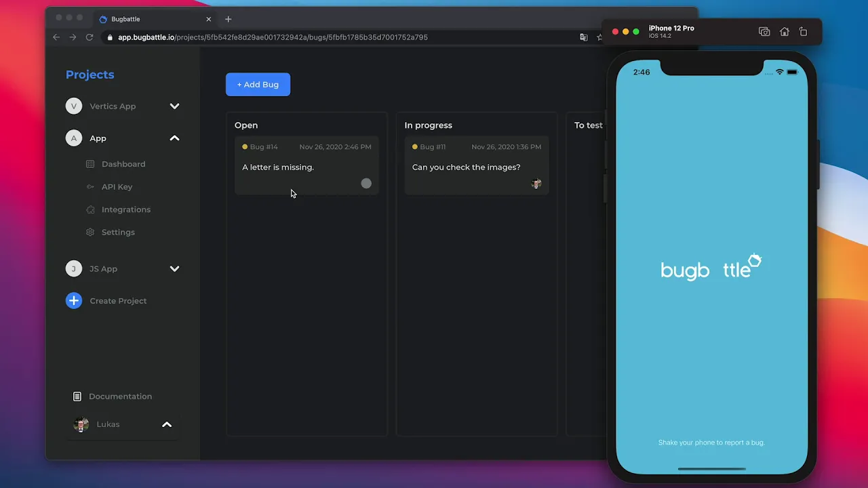Click the blue Add Bug button
Viewport: 868px width, 488px height.
point(258,85)
